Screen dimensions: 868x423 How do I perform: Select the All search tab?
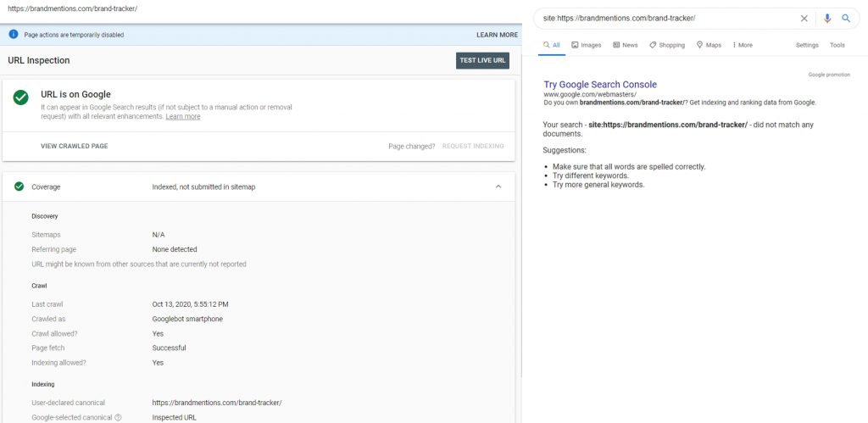point(551,46)
